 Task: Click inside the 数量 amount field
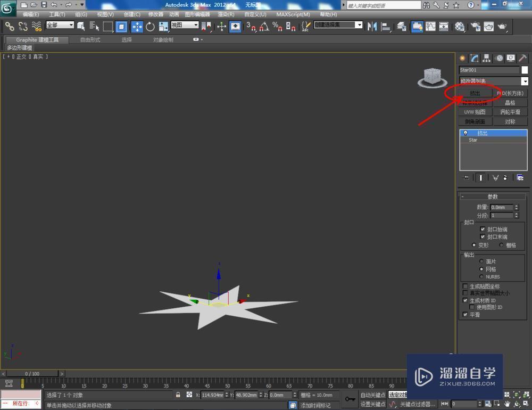coord(501,207)
